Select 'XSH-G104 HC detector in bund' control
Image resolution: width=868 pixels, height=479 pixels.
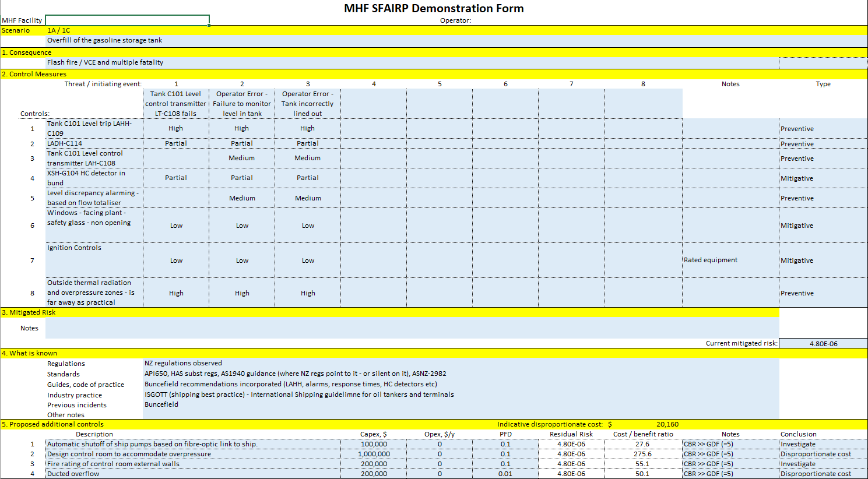94,178
